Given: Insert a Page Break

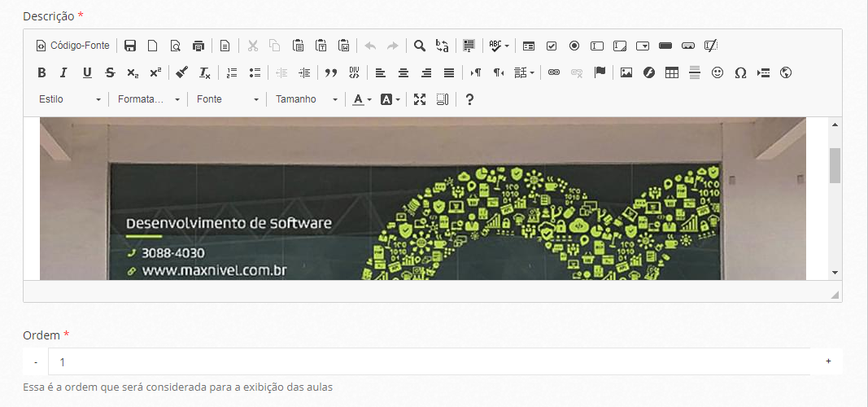Looking at the screenshot, I should [763, 72].
